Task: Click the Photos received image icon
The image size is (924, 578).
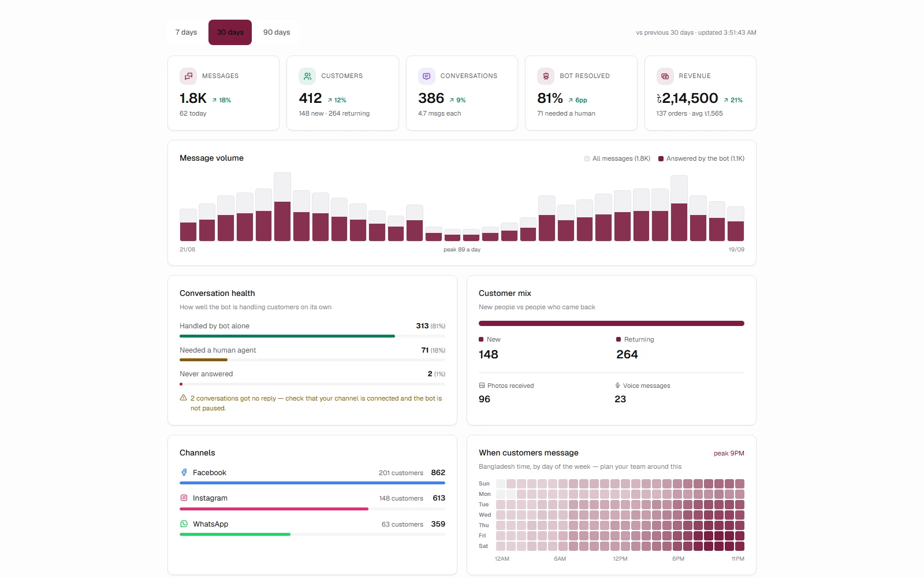Action: point(482,386)
